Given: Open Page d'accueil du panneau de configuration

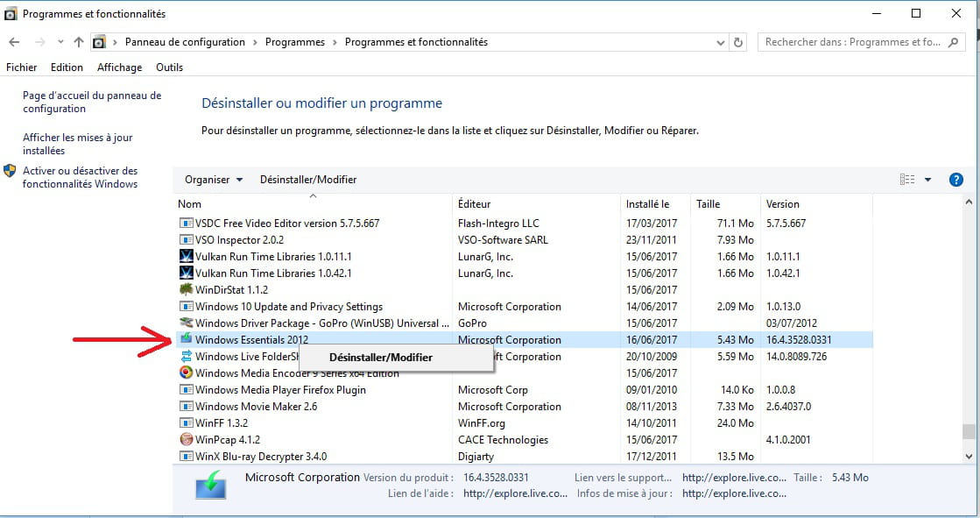Looking at the screenshot, I should (92, 102).
